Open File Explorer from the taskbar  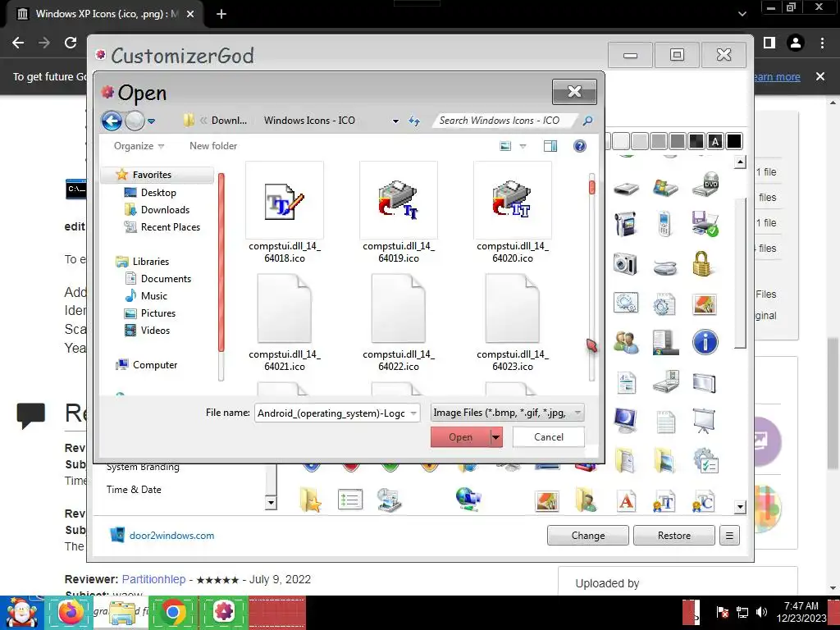(x=122, y=612)
